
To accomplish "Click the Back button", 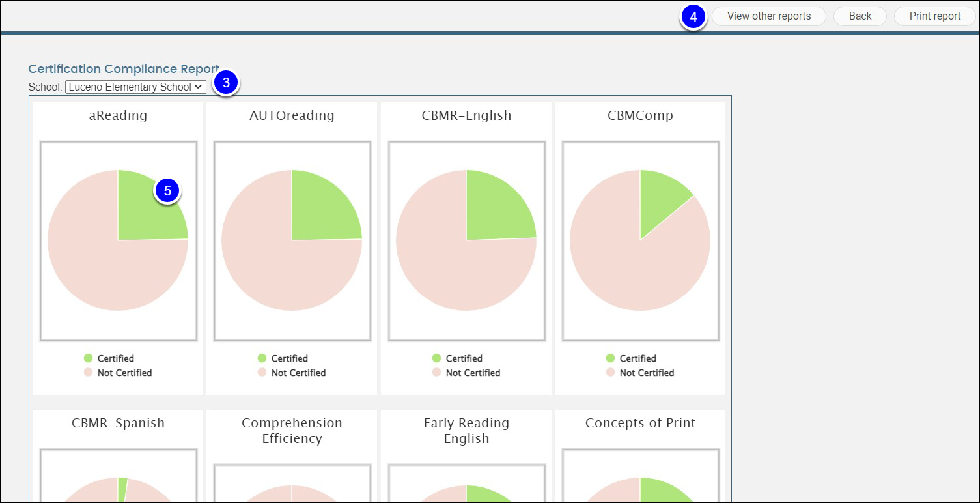I will [x=860, y=16].
